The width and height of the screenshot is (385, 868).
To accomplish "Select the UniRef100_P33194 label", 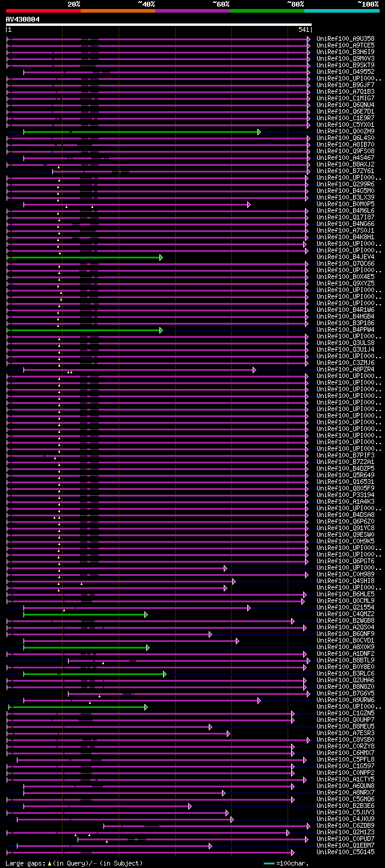I will [x=345, y=495].
